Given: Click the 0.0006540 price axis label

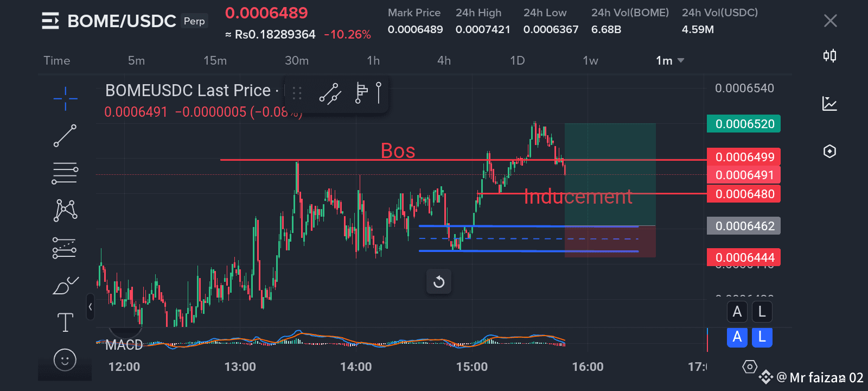Looking at the screenshot, I should [744, 88].
